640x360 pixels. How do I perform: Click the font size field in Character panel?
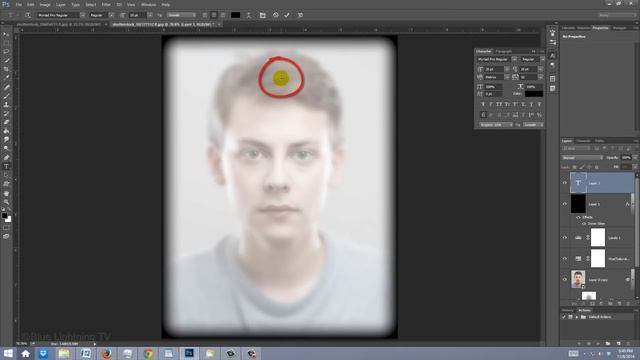pyautogui.click(x=495, y=69)
